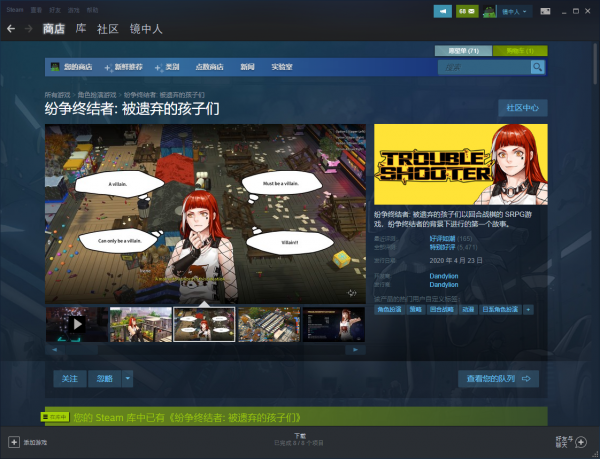The width and height of the screenshot is (600, 459).
Task: Open the 镜中人 profile tab
Action: [x=146, y=29]
